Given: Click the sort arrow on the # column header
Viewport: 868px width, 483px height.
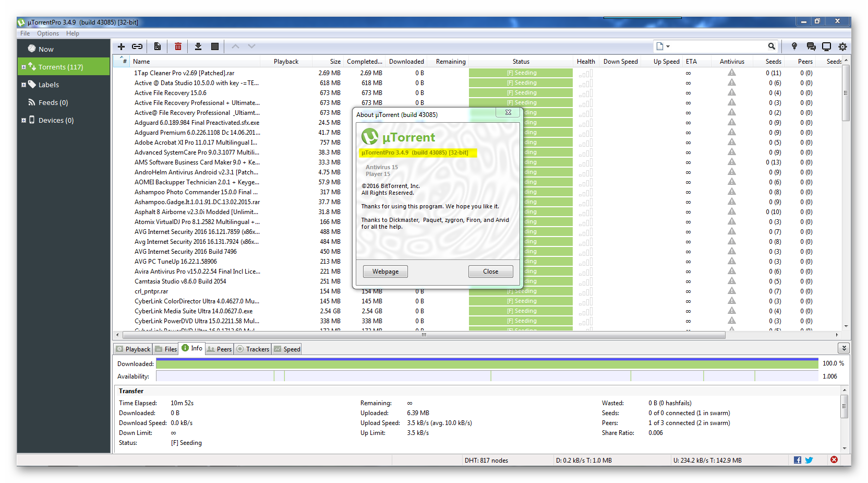Looking at the screenshot, I should pyautogui.click(x=122, y=57).
